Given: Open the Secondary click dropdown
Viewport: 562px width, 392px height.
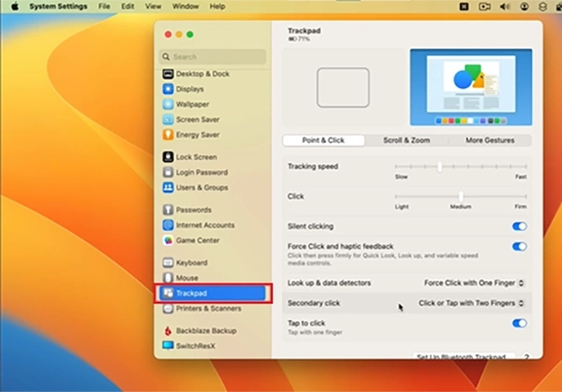Looking at the screenshot, I should coord(471,303).
